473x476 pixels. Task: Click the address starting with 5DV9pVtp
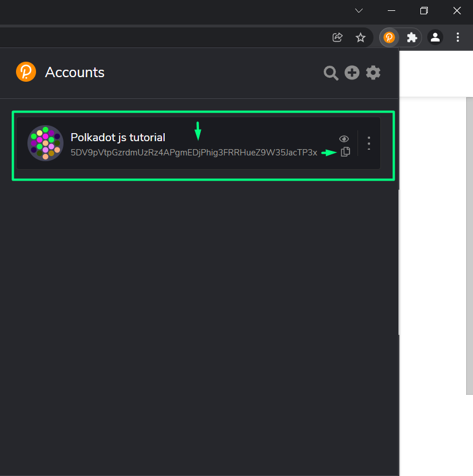coord(194,153)
